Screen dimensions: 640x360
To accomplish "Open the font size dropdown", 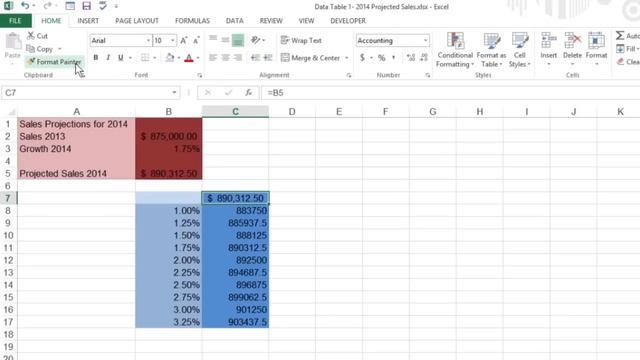I will click(x=173, y=40).
